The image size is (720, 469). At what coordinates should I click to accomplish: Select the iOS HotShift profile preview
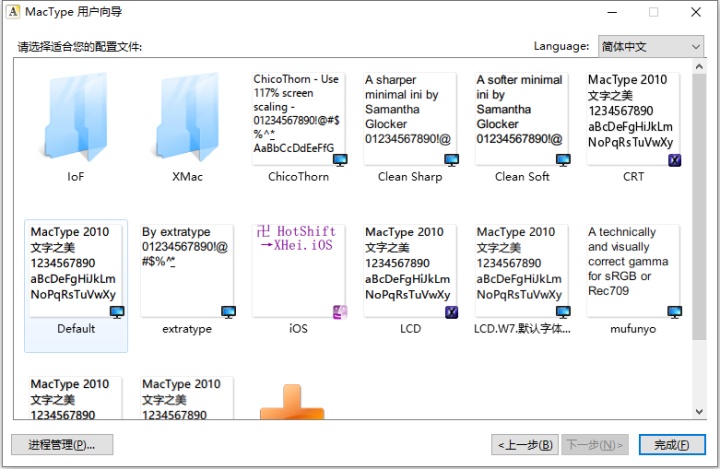tap(299, 271)
